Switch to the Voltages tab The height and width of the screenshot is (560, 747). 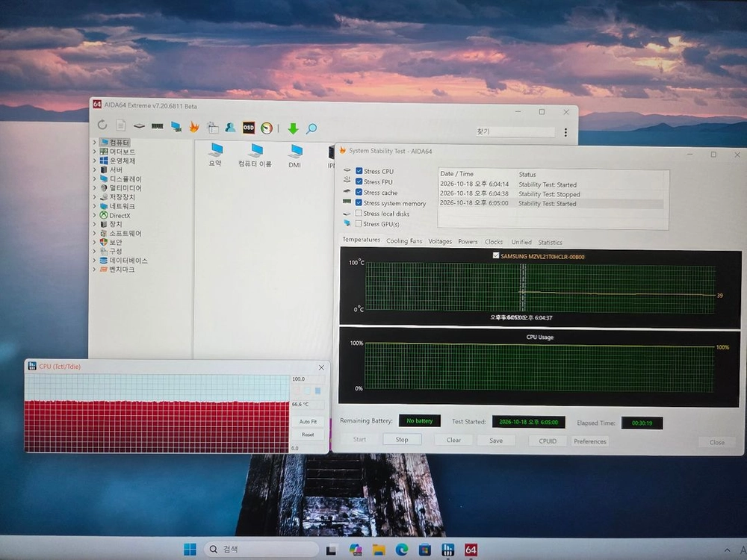[x=440, y=241]
